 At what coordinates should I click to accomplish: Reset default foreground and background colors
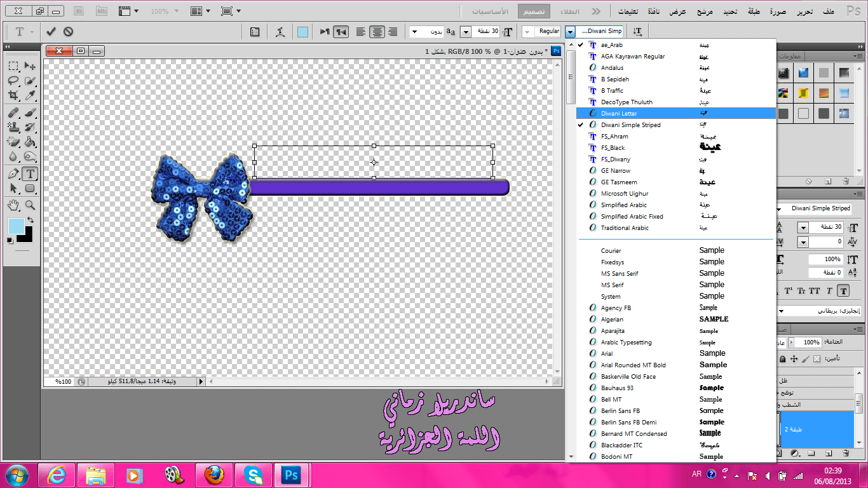10,241
